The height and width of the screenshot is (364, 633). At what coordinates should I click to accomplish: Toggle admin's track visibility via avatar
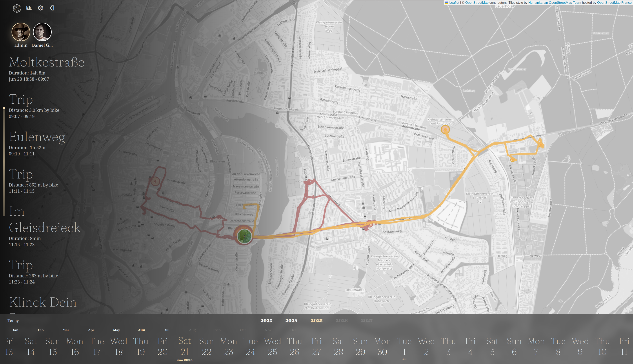[x=21, y=32]
